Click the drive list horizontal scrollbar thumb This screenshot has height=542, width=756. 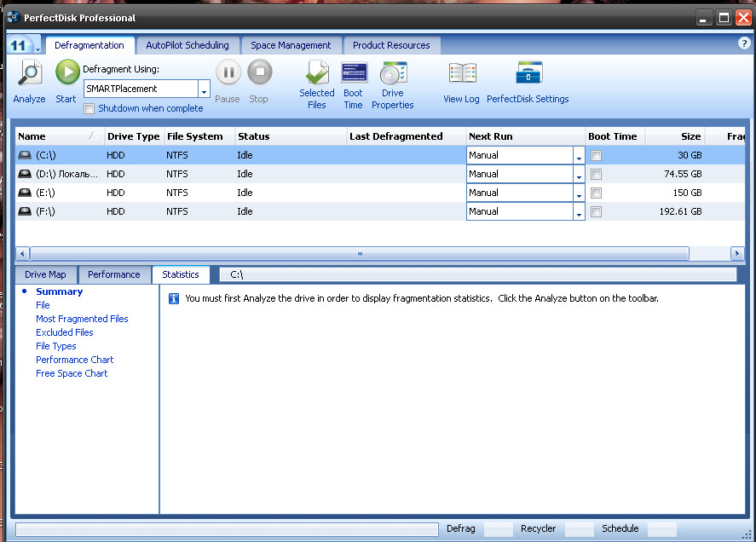coord(360,253)
